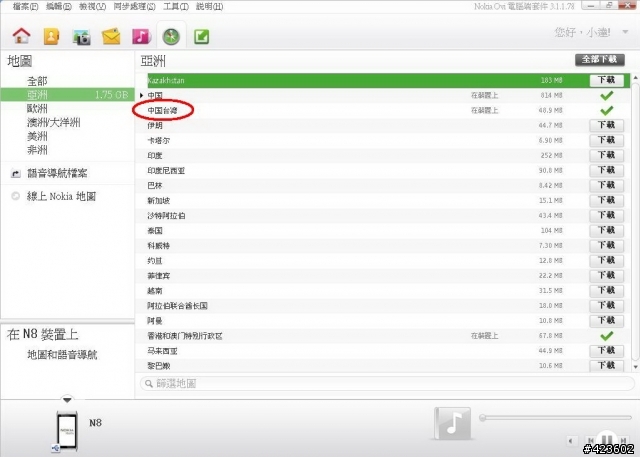Open the 檔案 menu
The height and width of the screenshot is (457, 640).
(25, 7)
